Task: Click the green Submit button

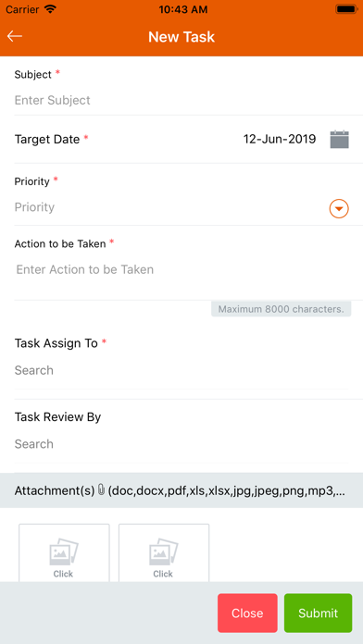Action: coord(319,613)
